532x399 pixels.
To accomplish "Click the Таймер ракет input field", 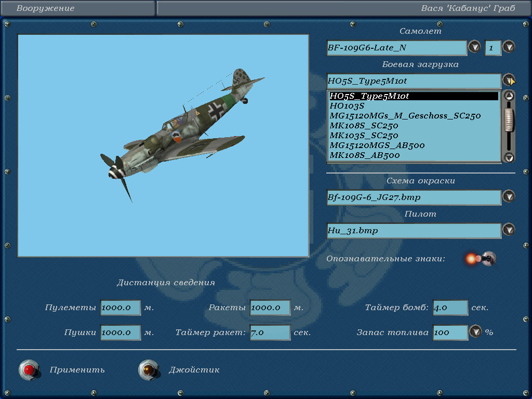I will point(270,332).
